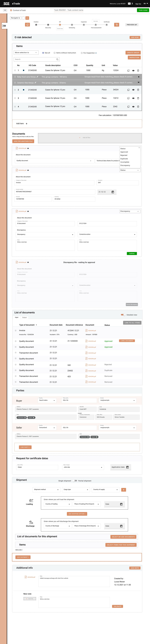Image resolution: width=150 pixels, height=644 pixels.
Task: Open Discharge date calendar icon
Action: [121, 526]
